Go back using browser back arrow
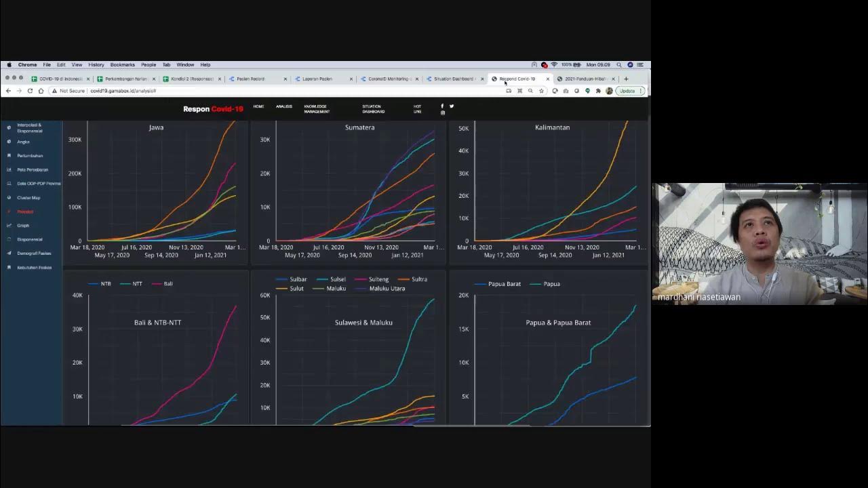The width and height of the screenshot is (868, 488). point(8,91)
